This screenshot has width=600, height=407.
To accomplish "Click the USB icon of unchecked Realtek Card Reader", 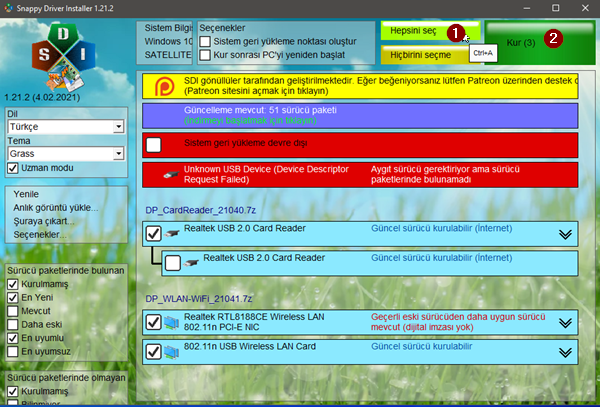I will (191, 263).
